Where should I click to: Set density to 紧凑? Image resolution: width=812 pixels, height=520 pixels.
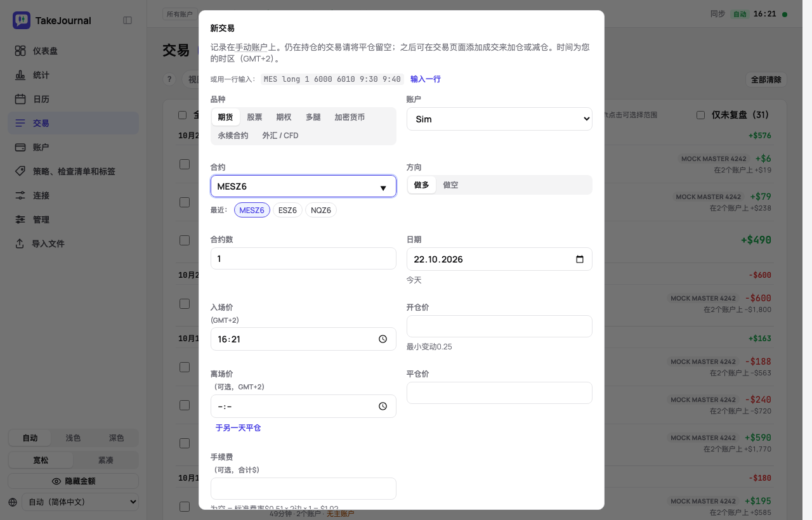(x=105, y=460)
